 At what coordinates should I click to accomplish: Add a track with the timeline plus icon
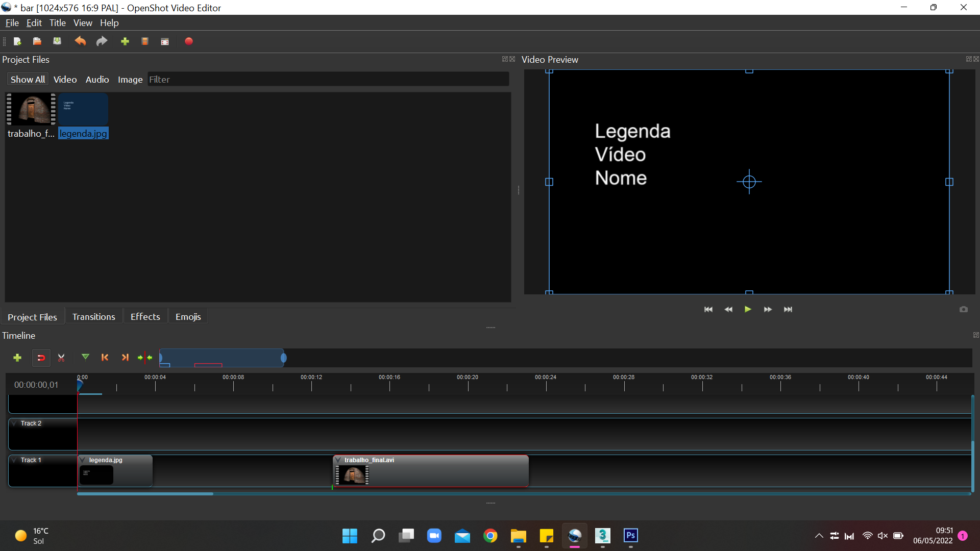pos(17,358)
